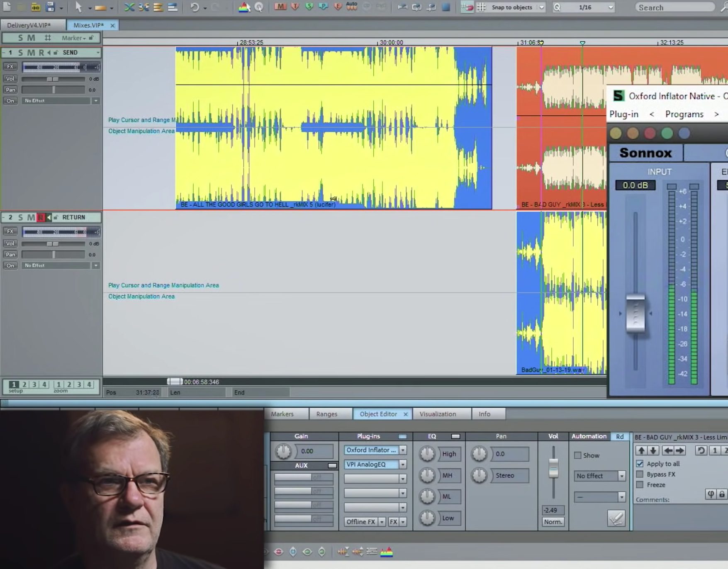This screenshot has width=728, height=569.
Task: Open the 1/16 quantize grid dropdown
Action: pos(611,7)
